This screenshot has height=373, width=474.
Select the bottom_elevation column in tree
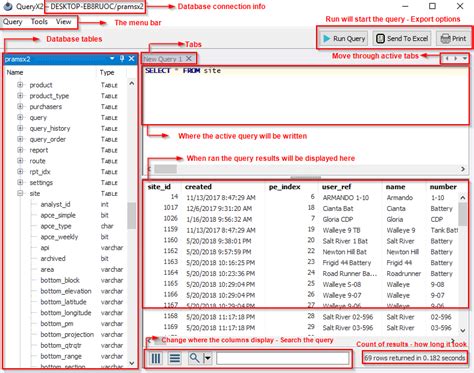66,291
